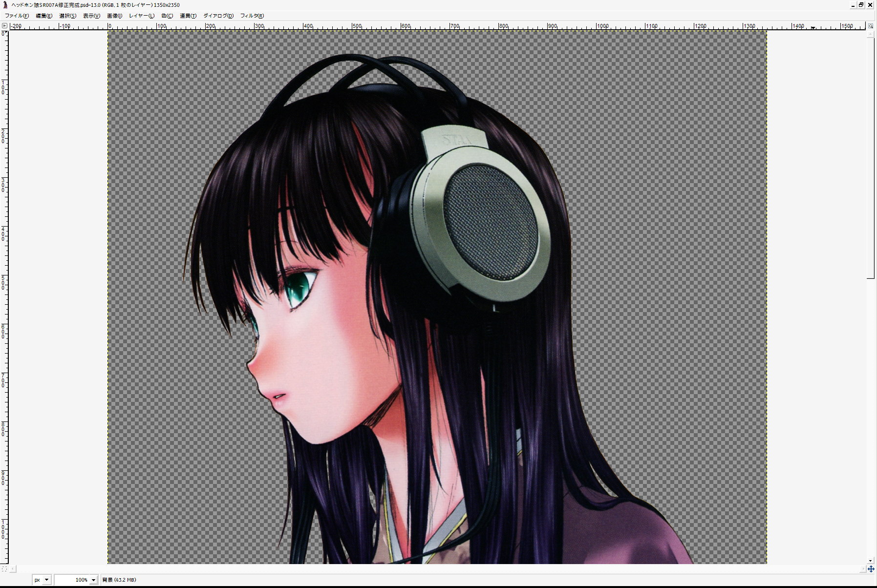Open the 表示(V) menu
The image size is (877, 588).
pyautogui.click(x=91, y=16)
